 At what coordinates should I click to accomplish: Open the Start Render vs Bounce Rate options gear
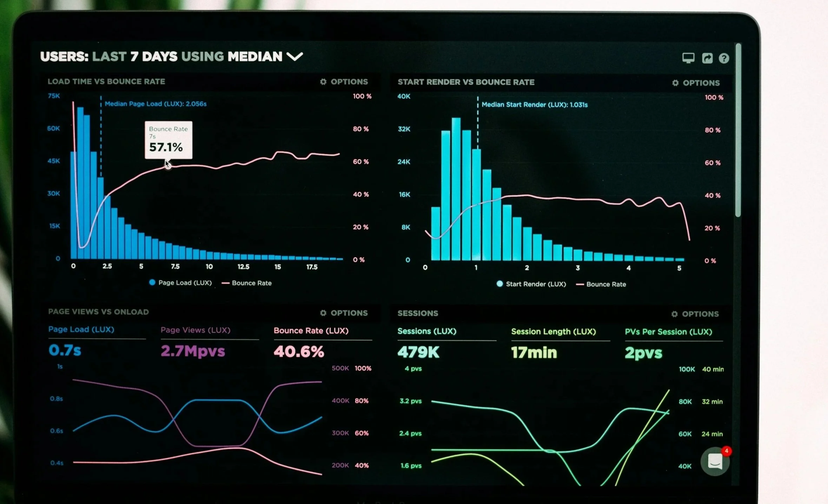[675, 83]
